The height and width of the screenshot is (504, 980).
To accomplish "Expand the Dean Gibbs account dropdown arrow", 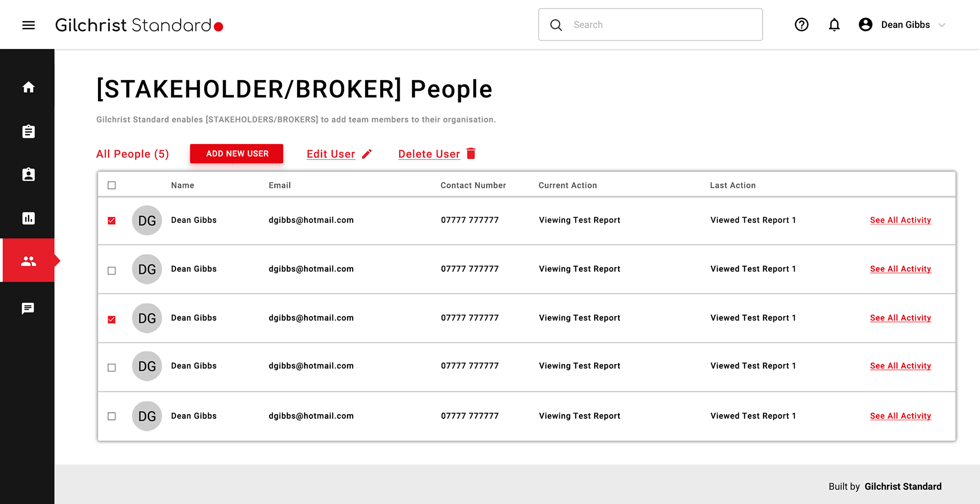I will pyautogui.click(x=942, y=25).
